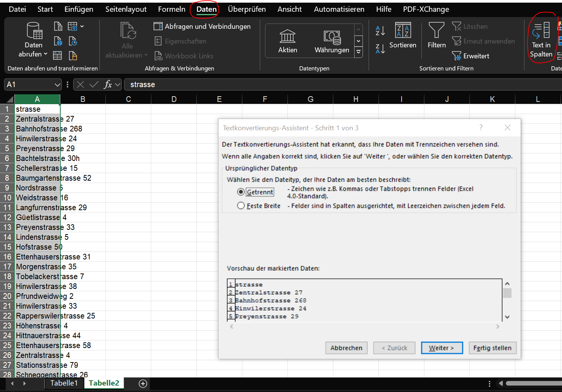
Task: Click the Text in Spalten tool
Action: click(x=541, y=40)
